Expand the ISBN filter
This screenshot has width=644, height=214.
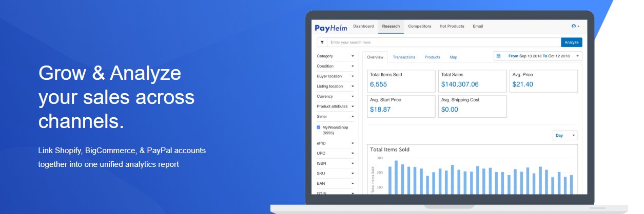[x=336, y=163]
